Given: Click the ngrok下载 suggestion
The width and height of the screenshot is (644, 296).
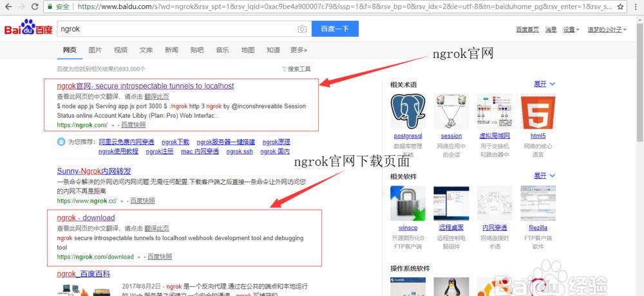Looking at the screenshot, I should point(175,142).
